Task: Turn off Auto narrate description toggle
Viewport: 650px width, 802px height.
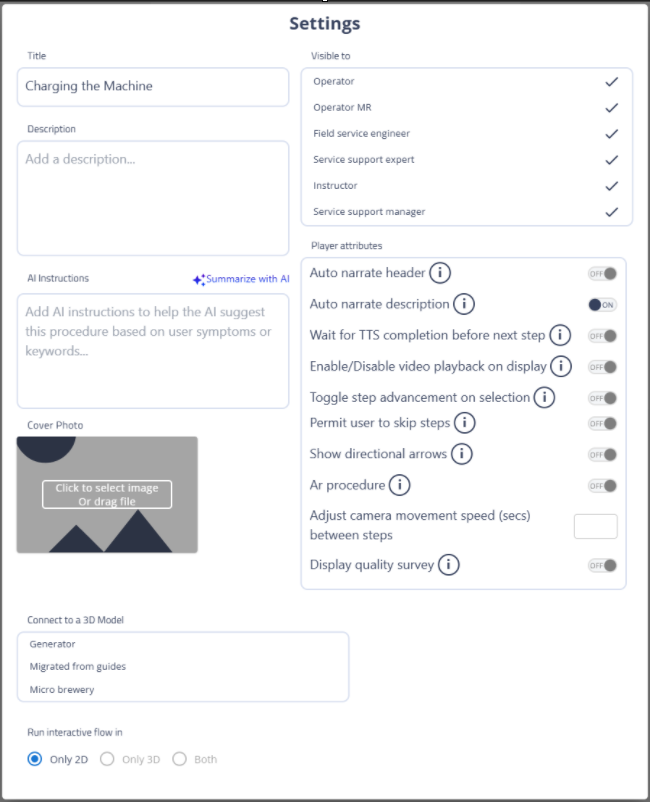Action: [602, 304]
